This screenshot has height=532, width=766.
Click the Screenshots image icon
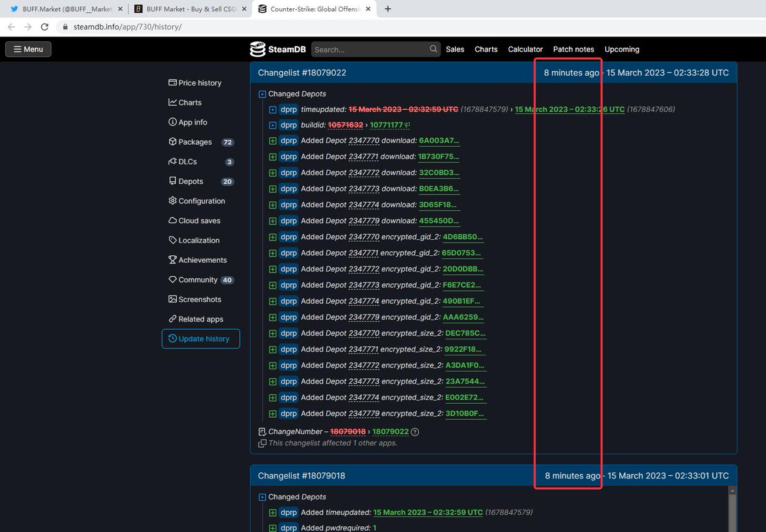(x=172, y=300)
